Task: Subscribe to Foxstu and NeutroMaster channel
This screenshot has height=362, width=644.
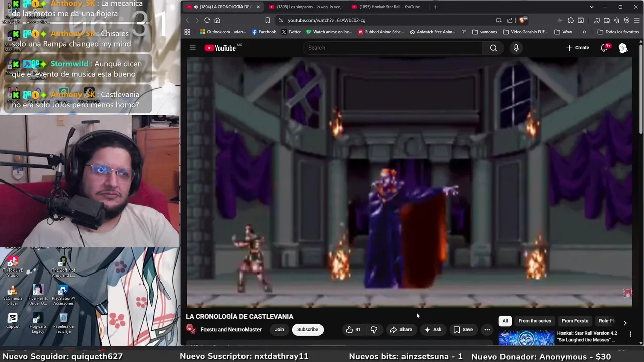Action: click(307, 330)
